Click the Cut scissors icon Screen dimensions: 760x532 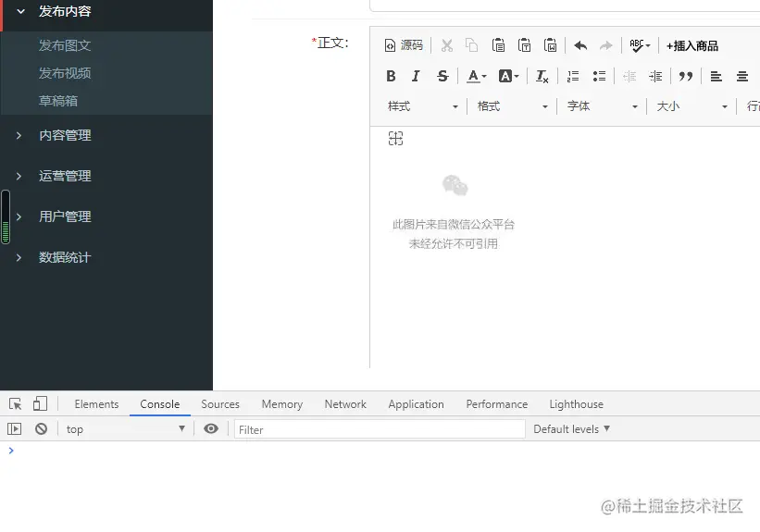pos(446,45)
